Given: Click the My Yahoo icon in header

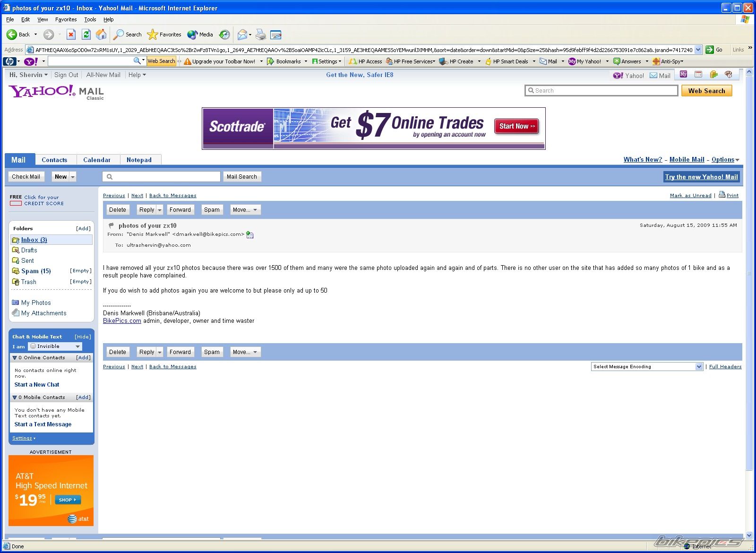Looking at the screenshot, I should point(683,75).
